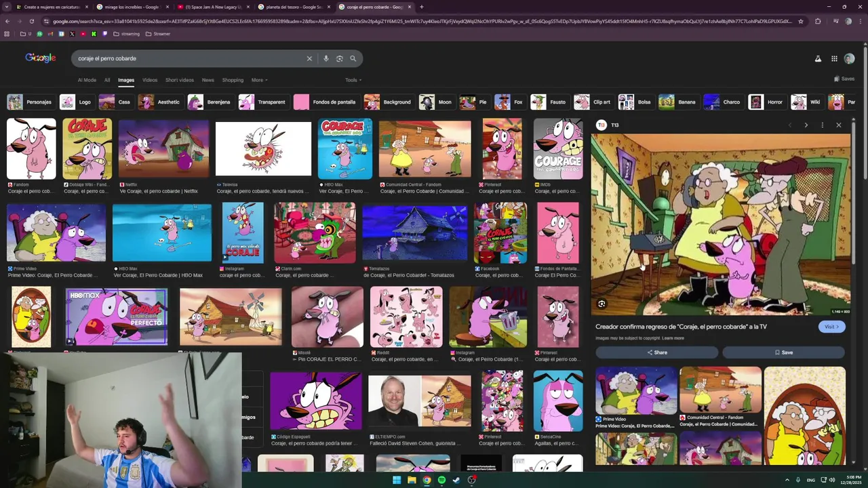Open the streaming bookmarks folder
This screenshot has width=868, height=488.
click(x=126, y=34)
